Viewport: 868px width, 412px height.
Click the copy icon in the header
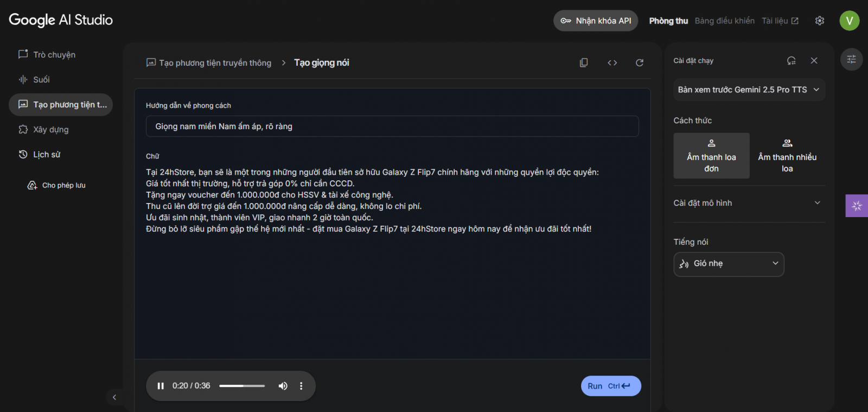(x=584, y=62)
